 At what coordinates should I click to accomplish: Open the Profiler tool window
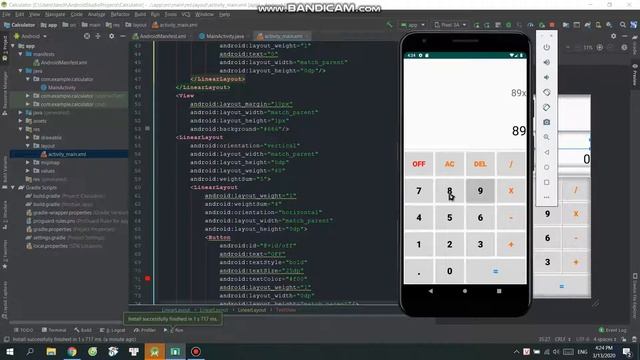[145, 330]
